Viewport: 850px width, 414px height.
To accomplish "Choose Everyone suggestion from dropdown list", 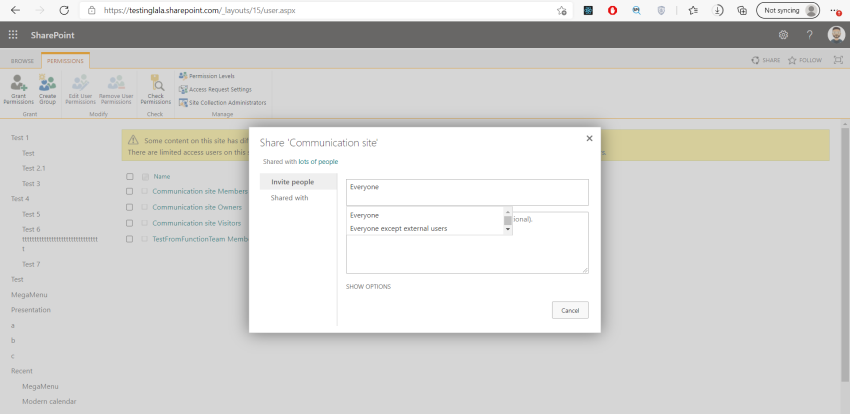I will point(426,215).
